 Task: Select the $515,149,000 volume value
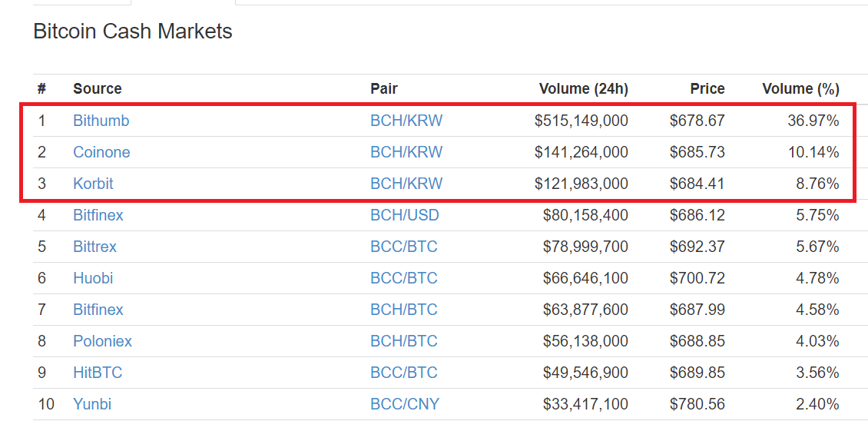(x=581, y=121)
